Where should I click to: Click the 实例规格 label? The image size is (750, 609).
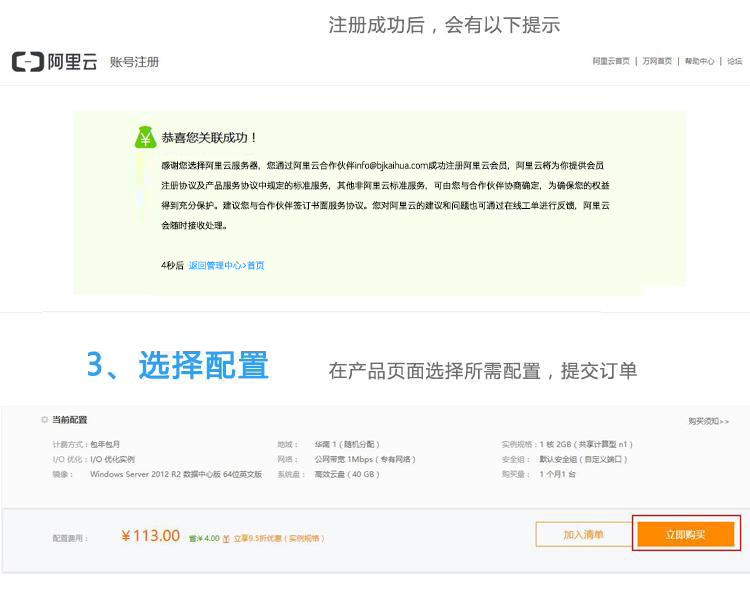tap(518, 444)
